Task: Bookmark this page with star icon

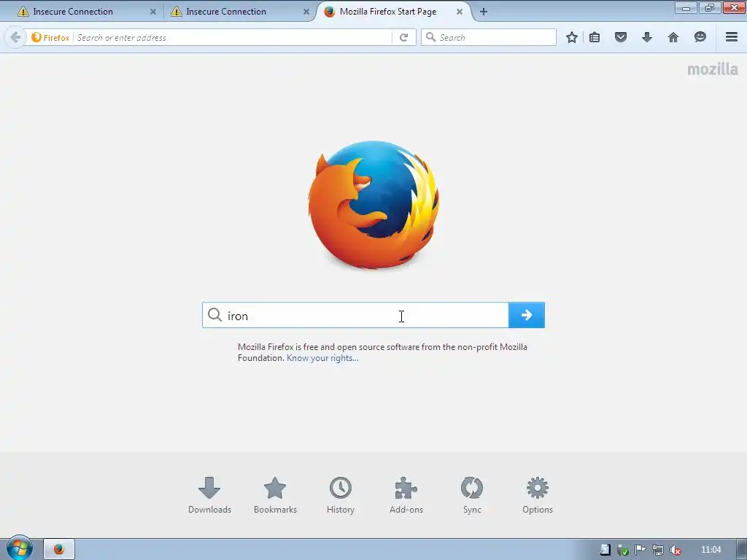Action: click(572, 37)
